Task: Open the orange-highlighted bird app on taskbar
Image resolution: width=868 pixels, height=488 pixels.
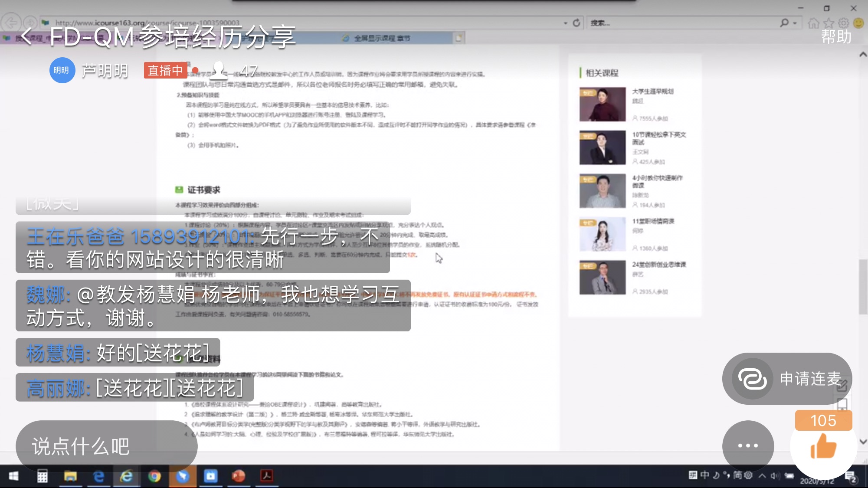Action: click(x=183, y=476)
